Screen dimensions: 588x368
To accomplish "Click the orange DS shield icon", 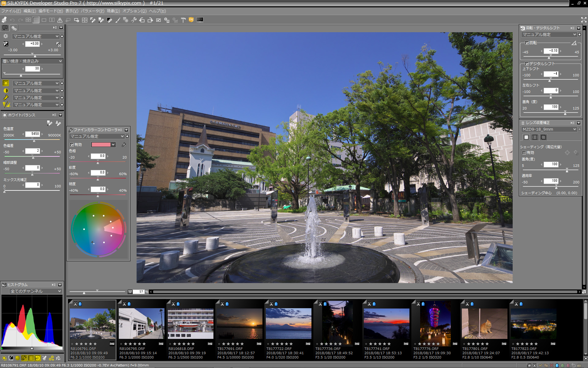I will pos(191,20).
